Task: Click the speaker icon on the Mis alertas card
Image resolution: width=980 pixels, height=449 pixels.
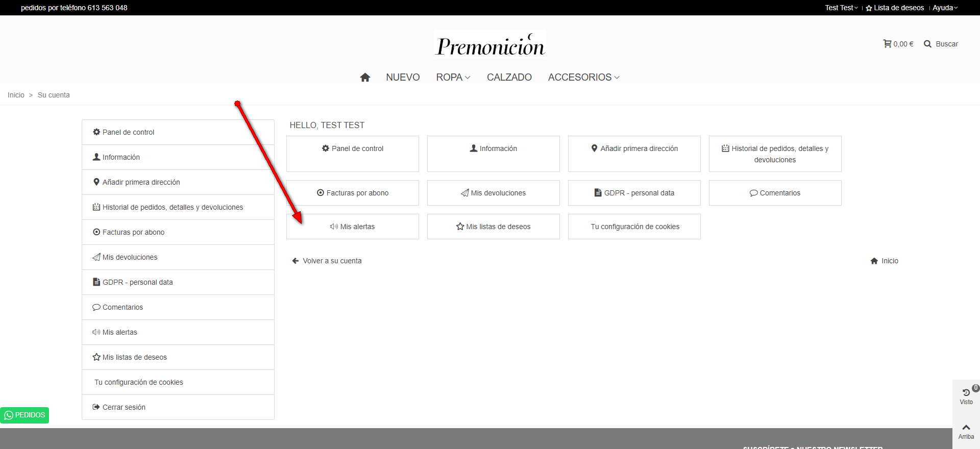Action: pos(334,227)
